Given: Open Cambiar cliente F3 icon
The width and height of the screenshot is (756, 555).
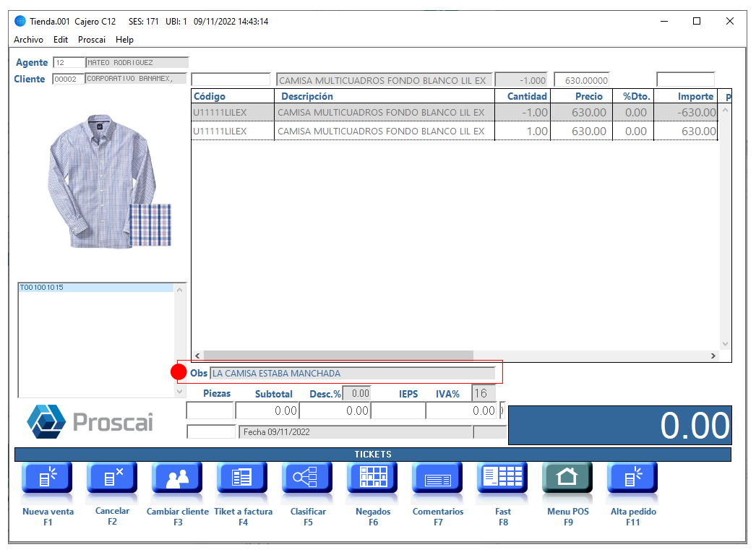Looking at the screenshot, I should 177,478.
